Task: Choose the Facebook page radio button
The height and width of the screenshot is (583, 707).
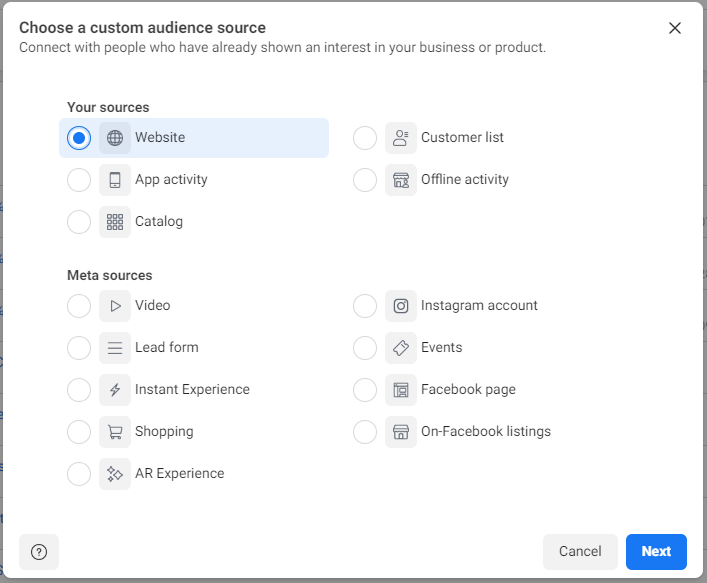Action: click(365, 390)
